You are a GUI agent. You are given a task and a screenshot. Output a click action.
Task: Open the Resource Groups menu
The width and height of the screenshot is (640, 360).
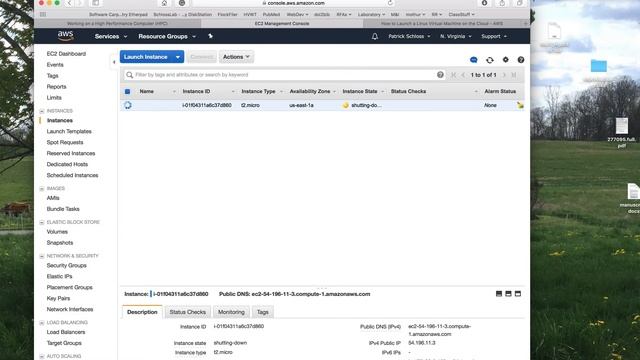167,36
